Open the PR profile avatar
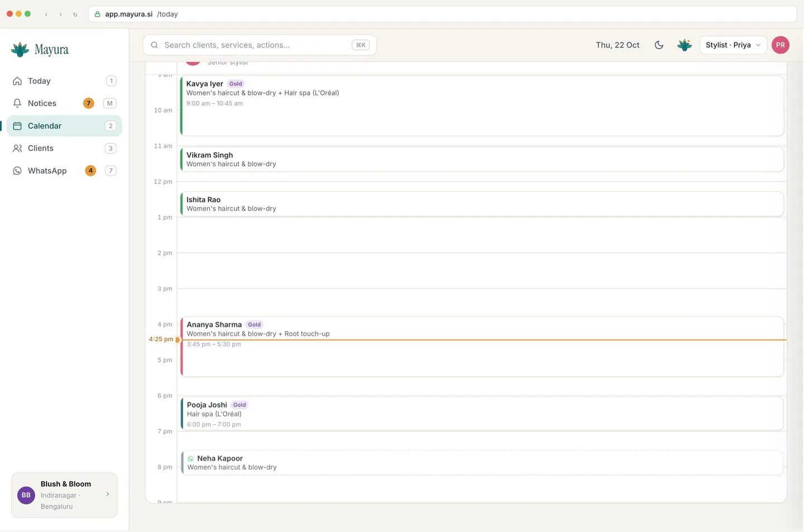Image resolution: width=804 pixels, height=532 pixels. tap(780, 45)
